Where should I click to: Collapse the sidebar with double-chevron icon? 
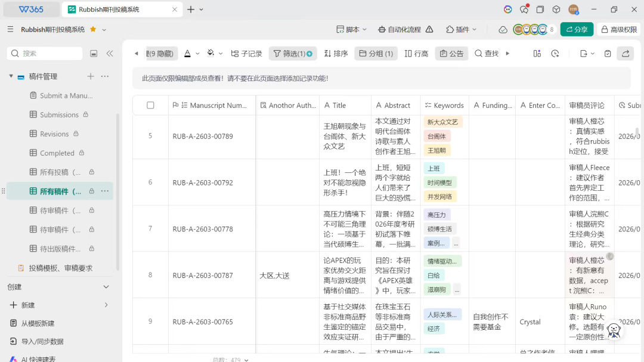(x=110, y=54)
